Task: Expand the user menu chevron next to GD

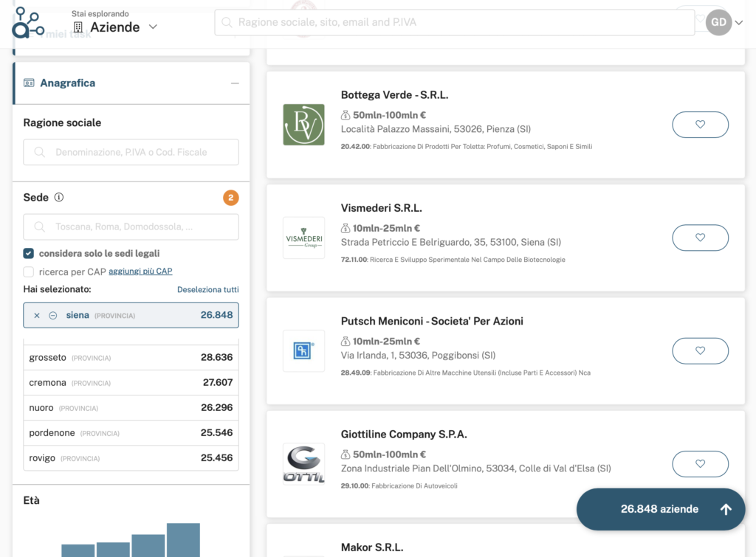Action: point(738,23)
